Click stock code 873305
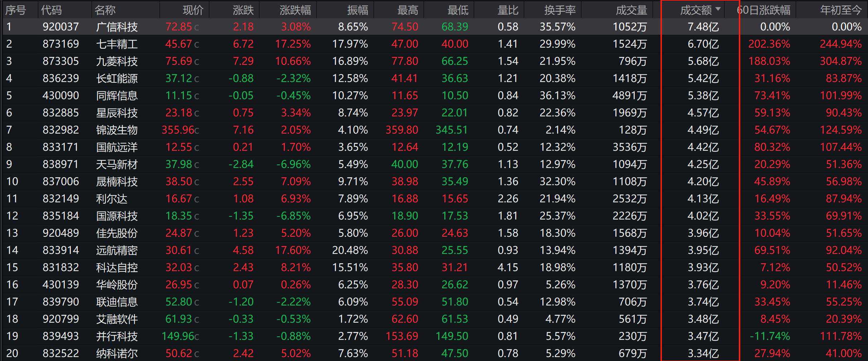The width and height of the screenshot is (868, 361). [x=61, y=61]
